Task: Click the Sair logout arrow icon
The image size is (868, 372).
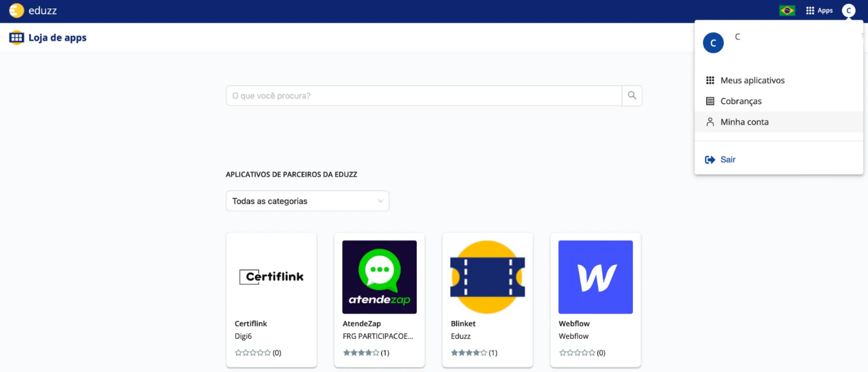Action: (710, 160)
